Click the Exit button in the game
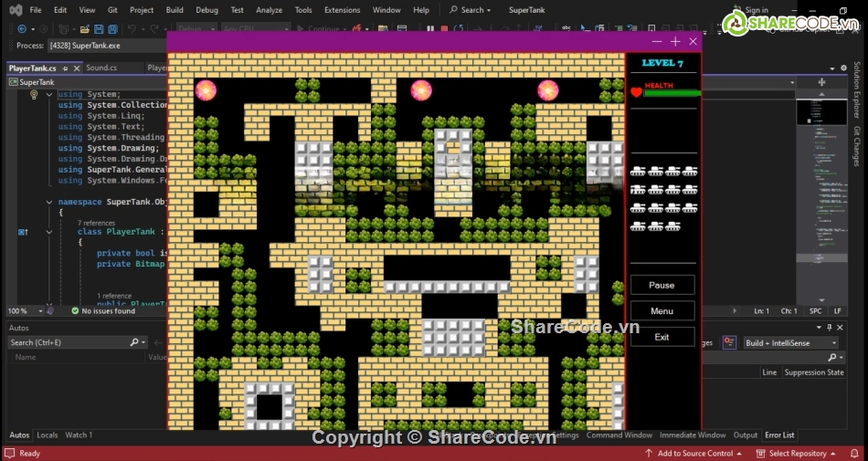Screen dimensions: 868x461 tap(662, 337)
